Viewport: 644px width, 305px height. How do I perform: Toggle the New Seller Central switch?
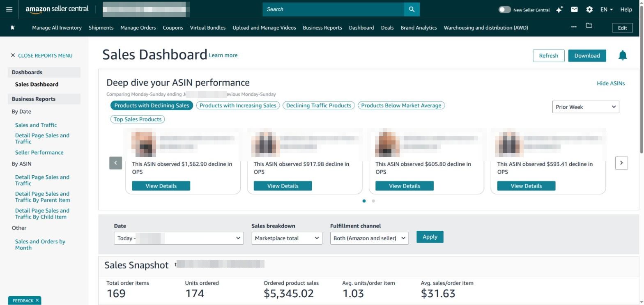[505, 9]
